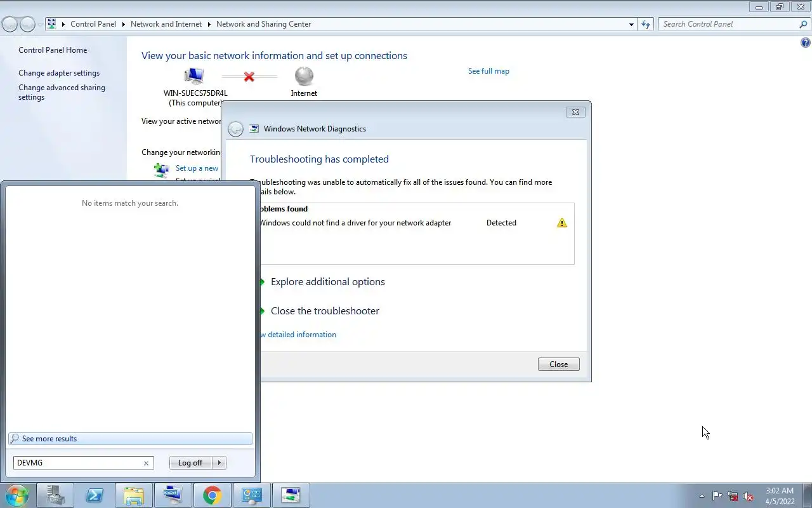Screen dimensions: 812x508
Task: Click the address bar computer icon
Action: tap(52, 24)
